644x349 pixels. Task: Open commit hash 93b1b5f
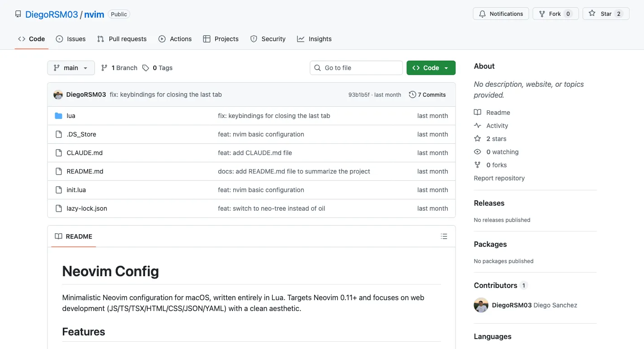pyautogui.click(x=359, y=95)
